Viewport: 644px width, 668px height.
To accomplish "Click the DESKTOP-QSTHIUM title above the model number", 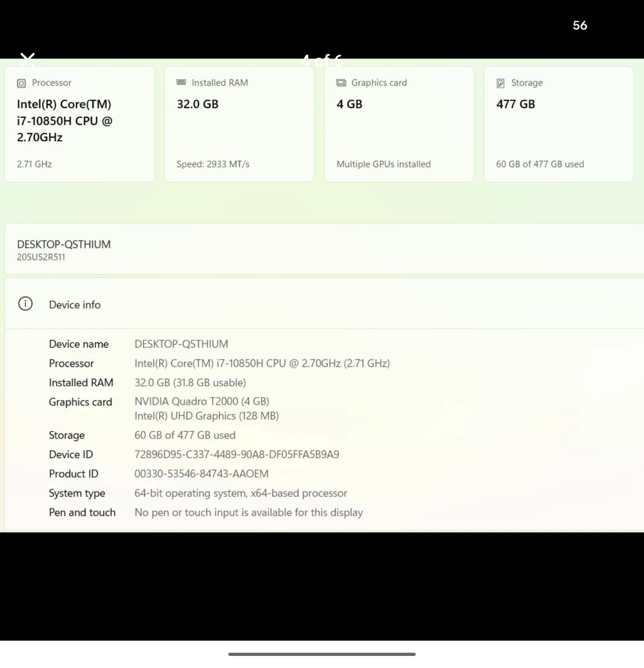I will click(x=64, y=244).
